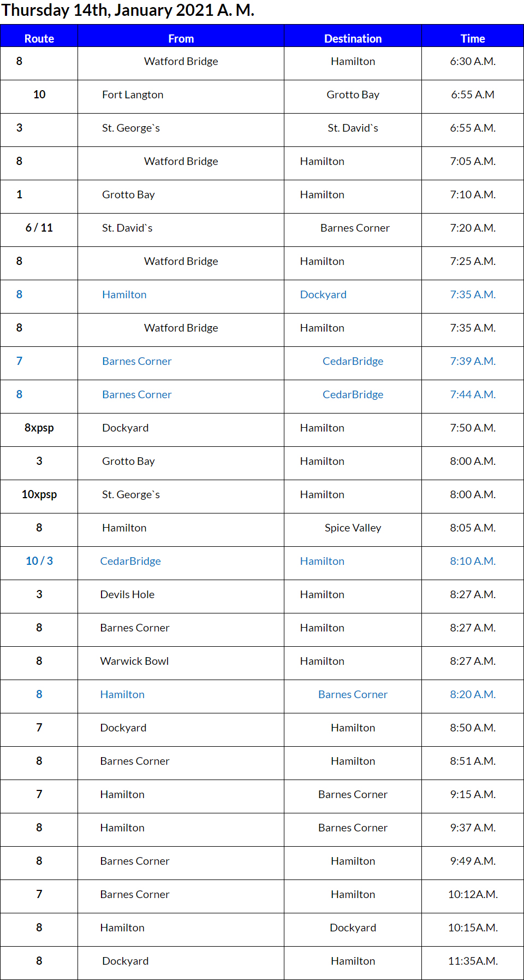Click the Route column header
524x980 pixels.
(39, 38)
